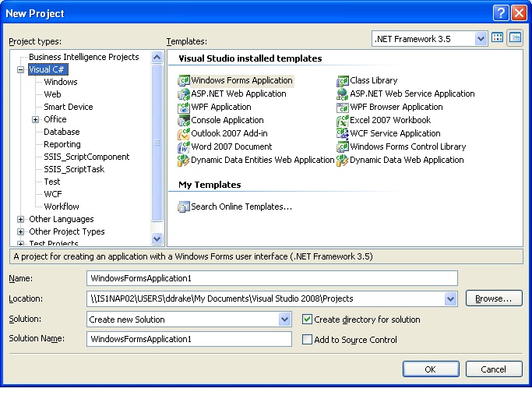Choose the Class Library template icon
The height and width of the screenshot is (399, 532).
click(343, 81)
